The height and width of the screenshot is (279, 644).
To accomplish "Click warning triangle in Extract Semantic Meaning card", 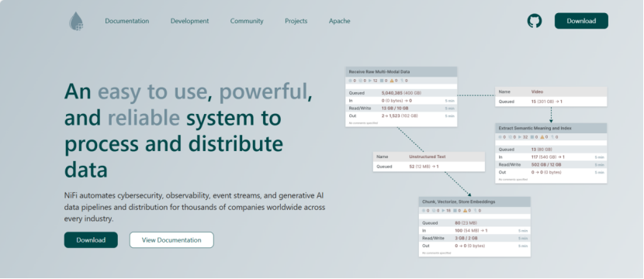I will (542, 137).
